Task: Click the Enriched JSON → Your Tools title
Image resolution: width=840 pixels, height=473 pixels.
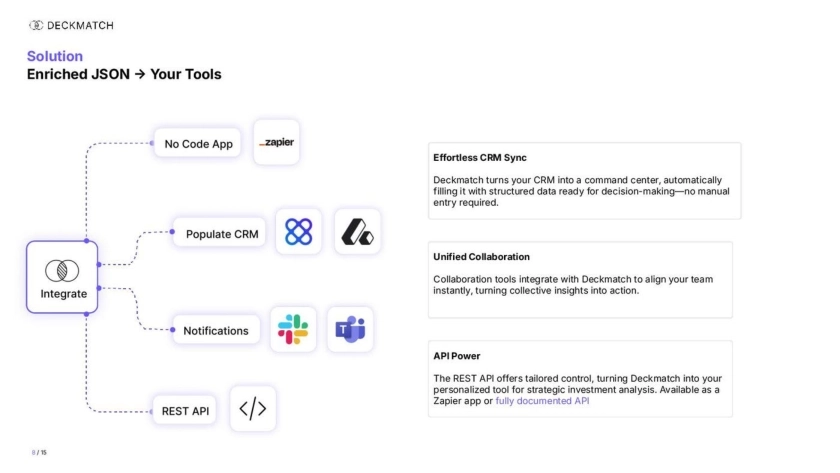Action: pyautogui.click(x=124, y=74)
